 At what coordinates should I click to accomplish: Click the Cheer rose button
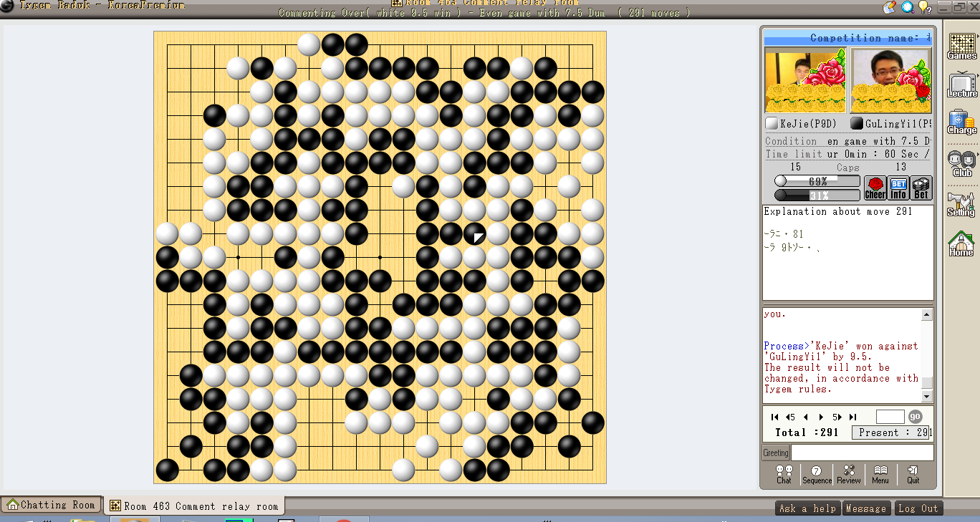point(875,188)
